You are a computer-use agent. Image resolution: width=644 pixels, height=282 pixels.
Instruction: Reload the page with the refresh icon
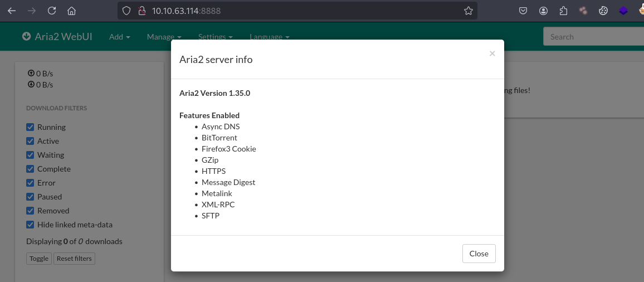pyautogui.click(x=52, y=11)
